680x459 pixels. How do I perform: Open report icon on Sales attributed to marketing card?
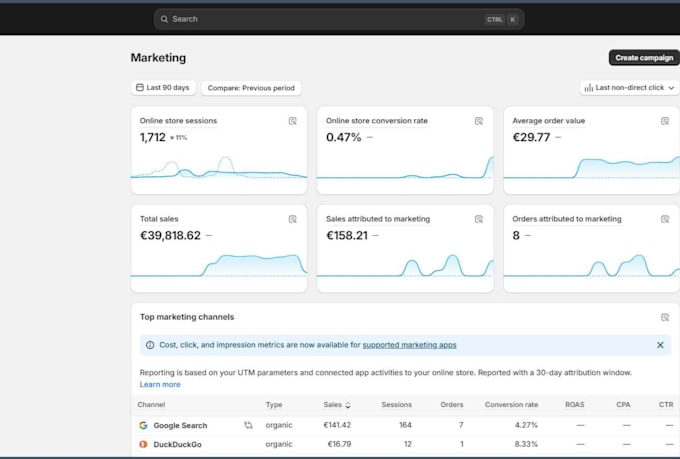[x=479, y=219]
